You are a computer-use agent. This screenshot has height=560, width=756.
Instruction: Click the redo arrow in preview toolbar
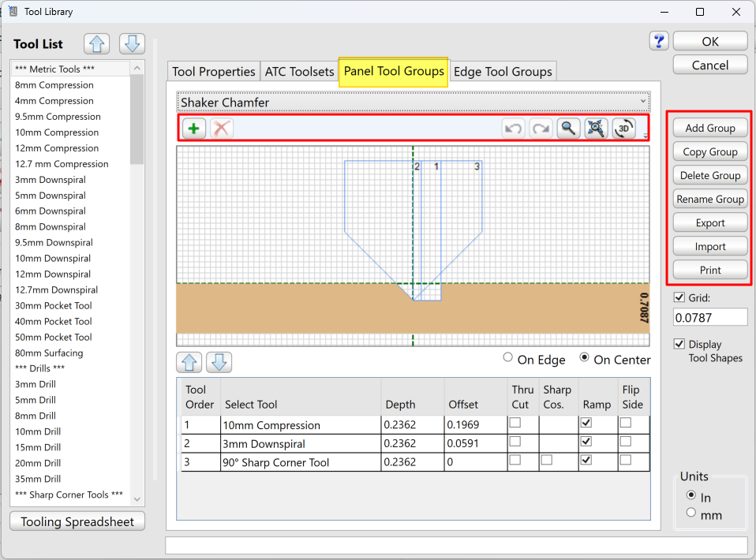click(x=541, y=129)
